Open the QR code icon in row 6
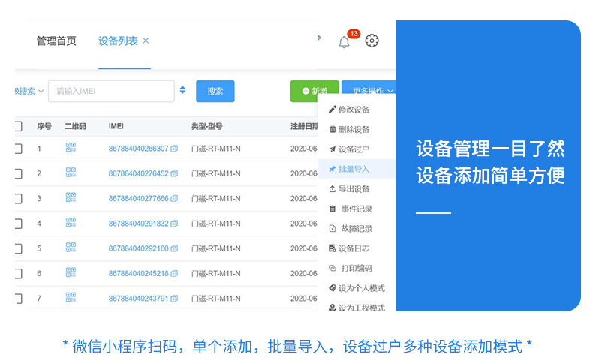This screenshot has width=593, height=364. click(x=71, y=272)
